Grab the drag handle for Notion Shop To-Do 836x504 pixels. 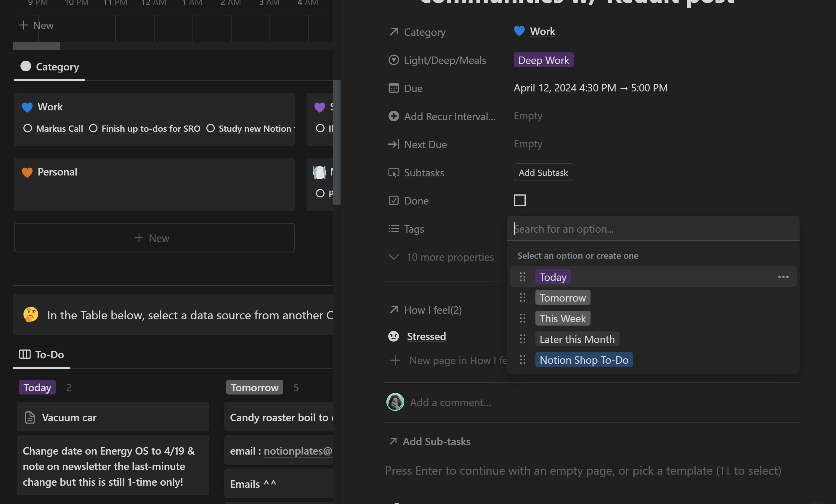tap(522, 360)
